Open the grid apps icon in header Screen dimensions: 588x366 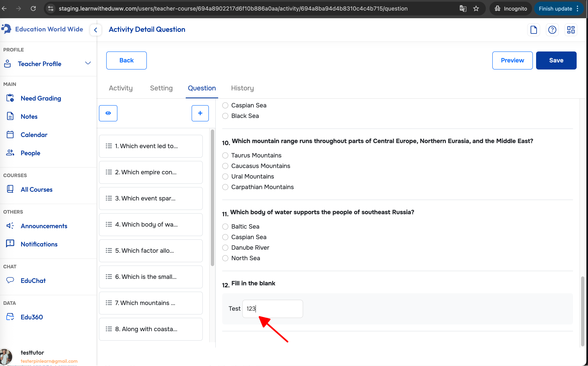[571, 30]
